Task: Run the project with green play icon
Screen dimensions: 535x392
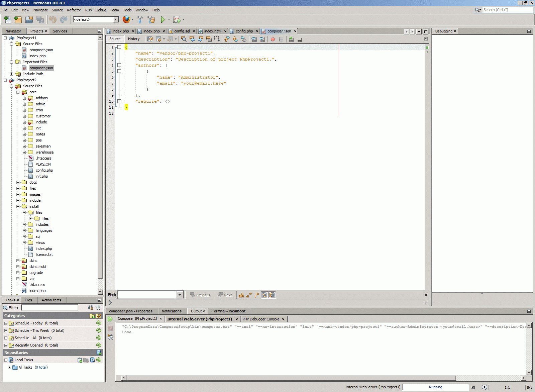Action: (163, 19)
